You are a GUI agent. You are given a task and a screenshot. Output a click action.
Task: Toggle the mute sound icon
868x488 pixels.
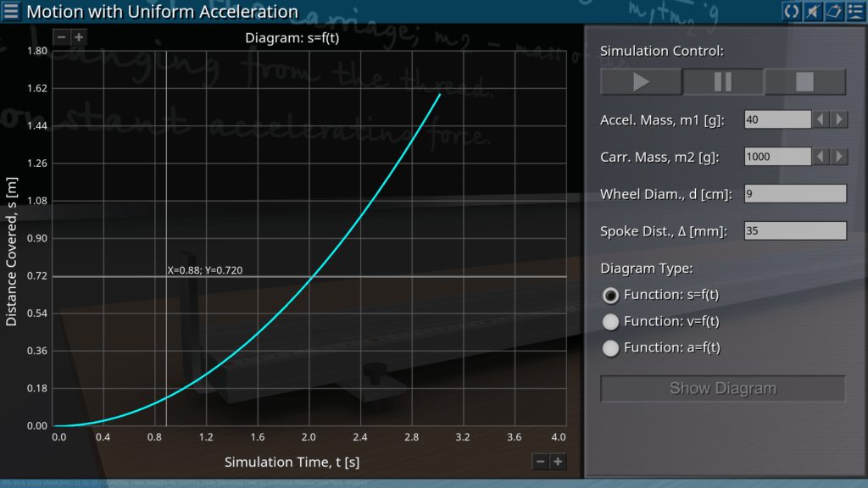pos(812,11)
